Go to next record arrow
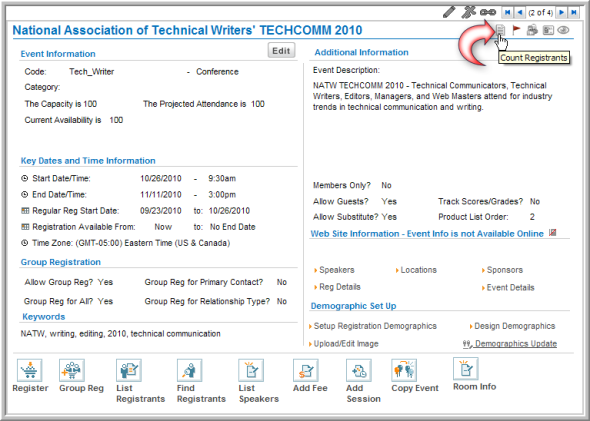The width and height of the screenshot is (590, 421). [561, 12]
